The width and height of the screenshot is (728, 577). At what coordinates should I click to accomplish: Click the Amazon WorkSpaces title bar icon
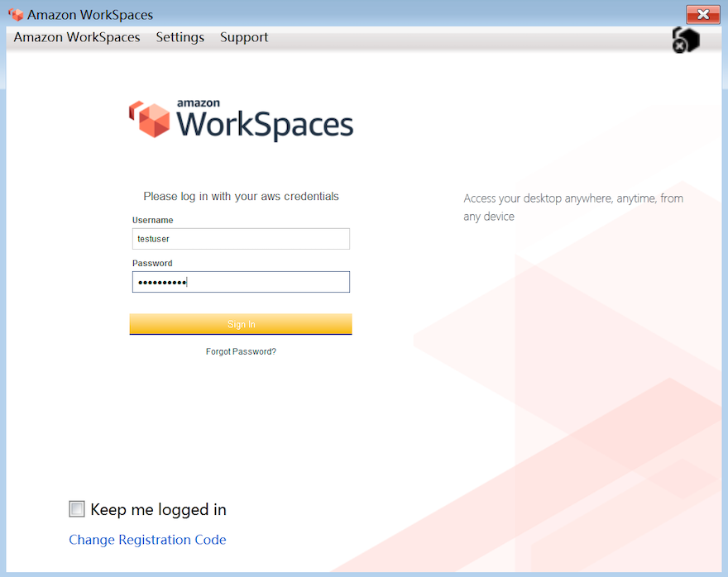[16, 15]
